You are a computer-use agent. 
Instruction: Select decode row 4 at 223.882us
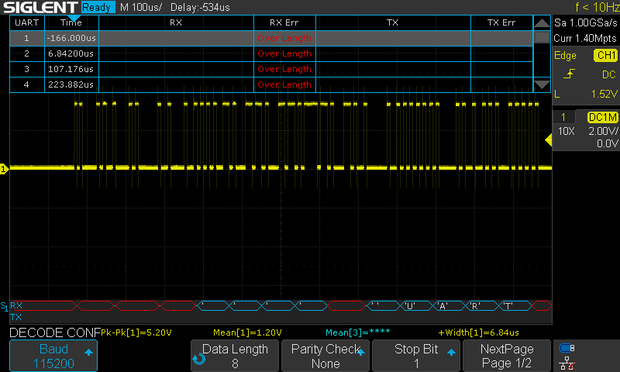coord(271,85)
